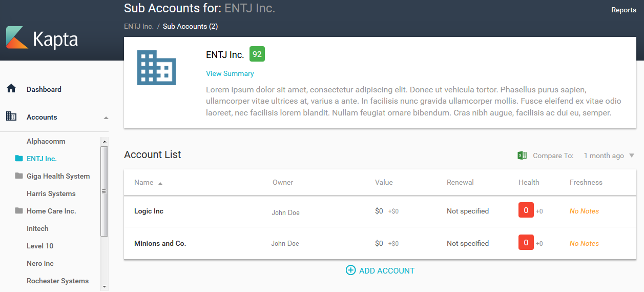Click the Home Care Inc. folder icon
The height and width of the screenshot is (292, 644).
coord(19,211)
